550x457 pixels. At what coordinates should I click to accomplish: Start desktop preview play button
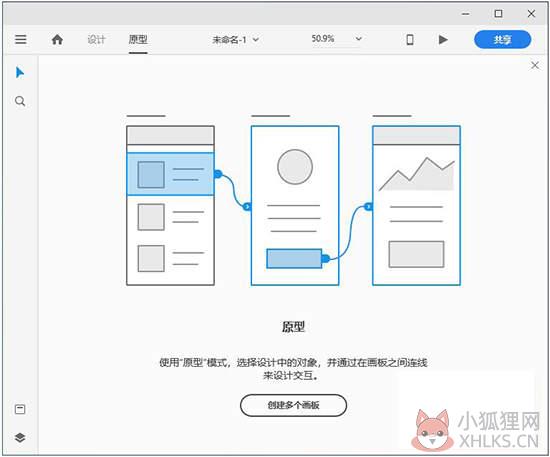(443, 40)
